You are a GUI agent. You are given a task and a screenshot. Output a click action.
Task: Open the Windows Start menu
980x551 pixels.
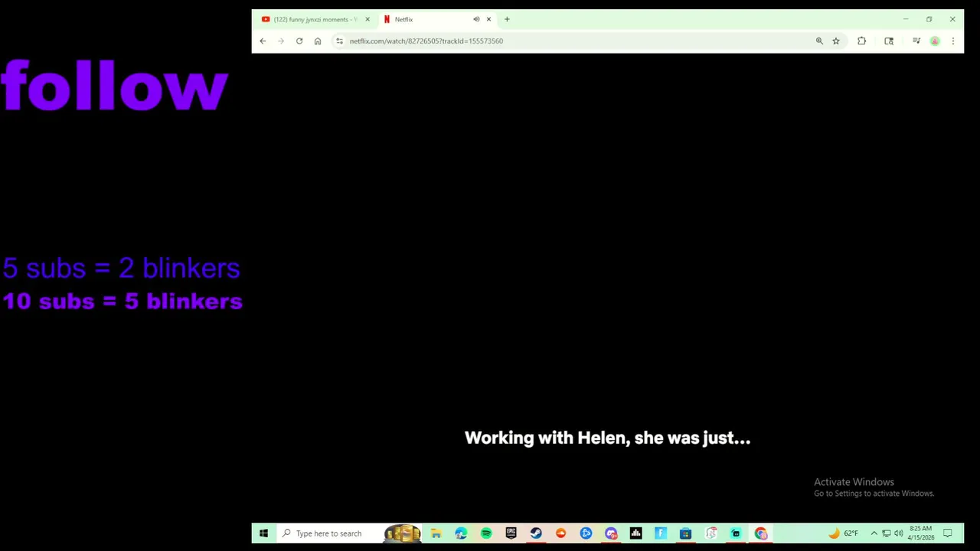pyautogui.click(x=263, y=533)
